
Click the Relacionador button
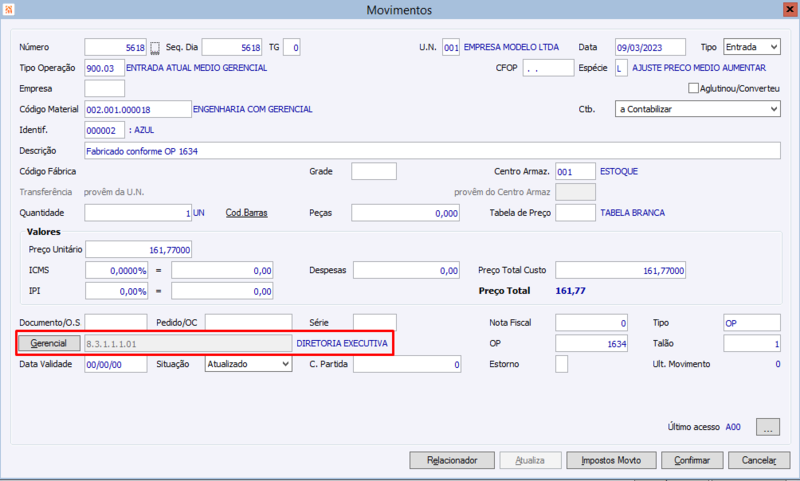click(x=452, y=460)
